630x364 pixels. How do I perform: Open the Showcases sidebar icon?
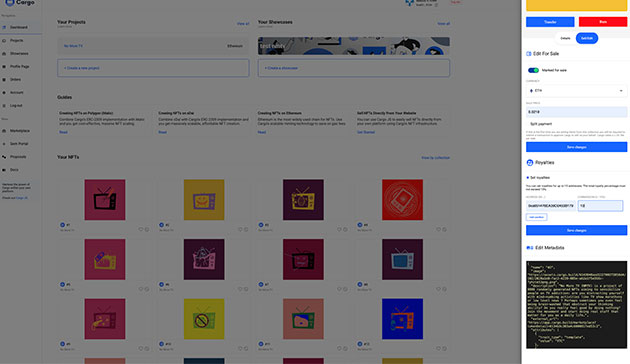[4, 53]
